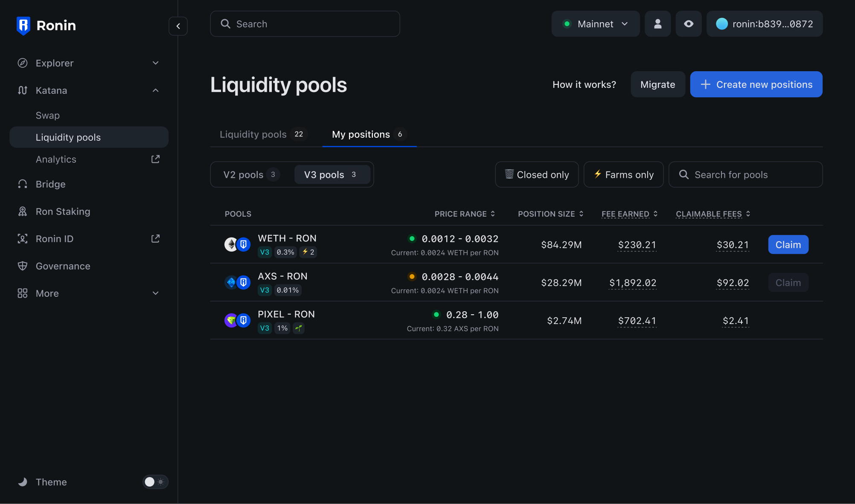Click the Governance shield icon

pos(23,266)
